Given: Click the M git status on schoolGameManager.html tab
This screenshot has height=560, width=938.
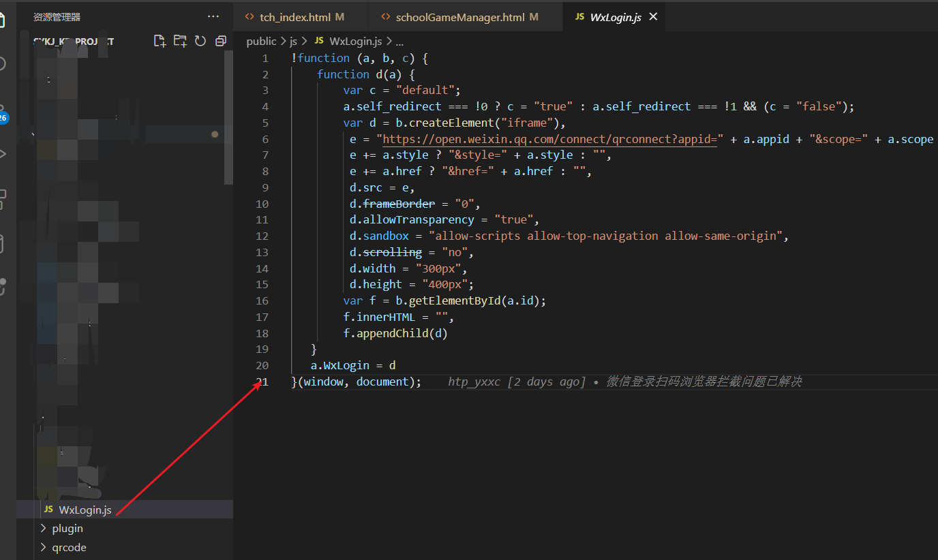Looking at the screenshot, I should pos(534,17).
